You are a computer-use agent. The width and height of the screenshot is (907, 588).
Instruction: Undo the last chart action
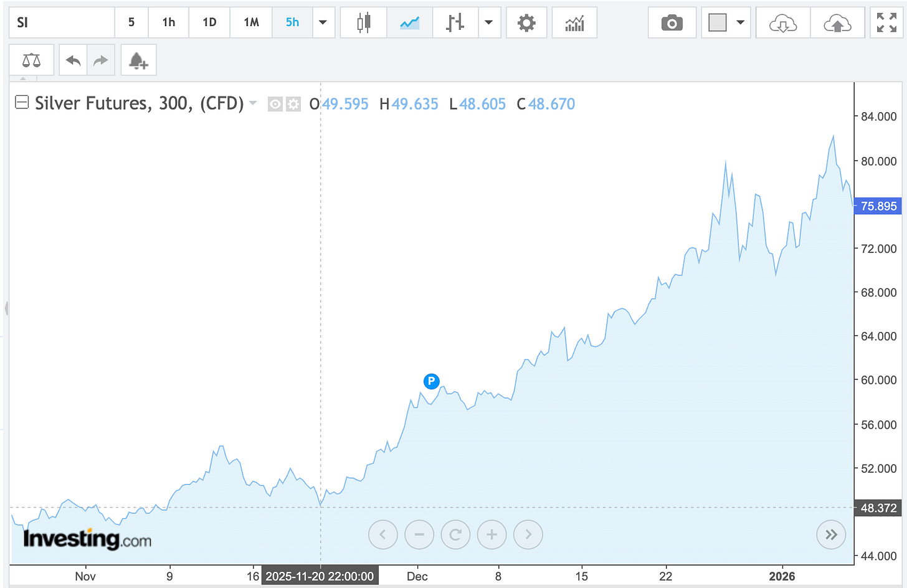coord(73,60)
